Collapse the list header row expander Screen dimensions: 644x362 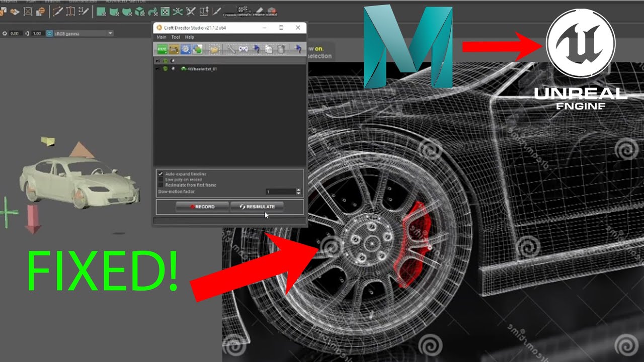click(x=157, y=61)
